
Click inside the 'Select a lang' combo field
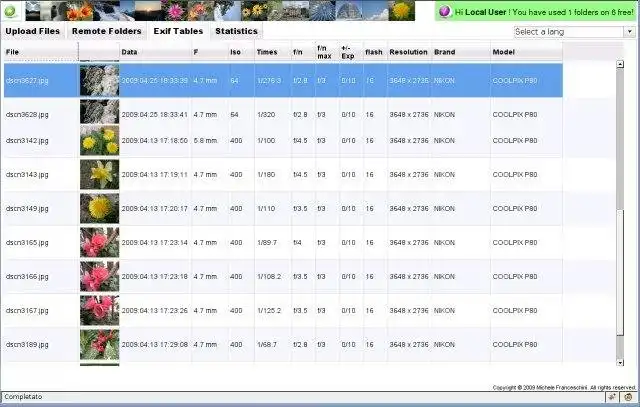(x=569, y=31)
